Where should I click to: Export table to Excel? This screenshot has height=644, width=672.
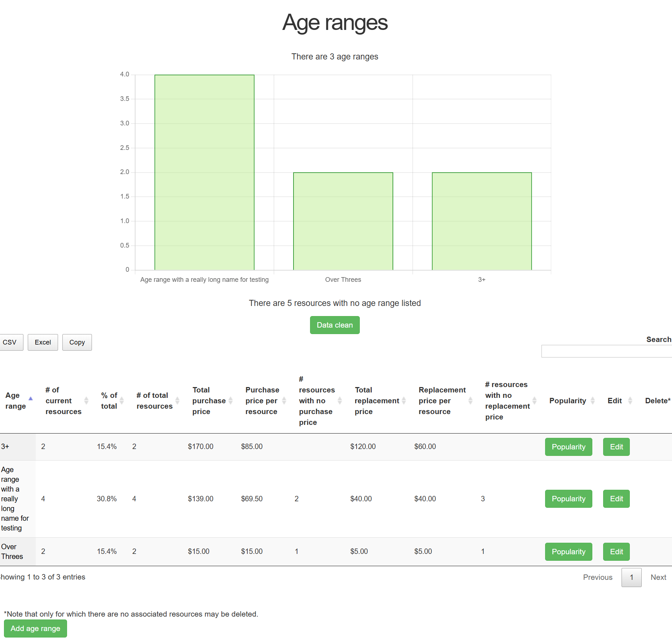[43, 342]
